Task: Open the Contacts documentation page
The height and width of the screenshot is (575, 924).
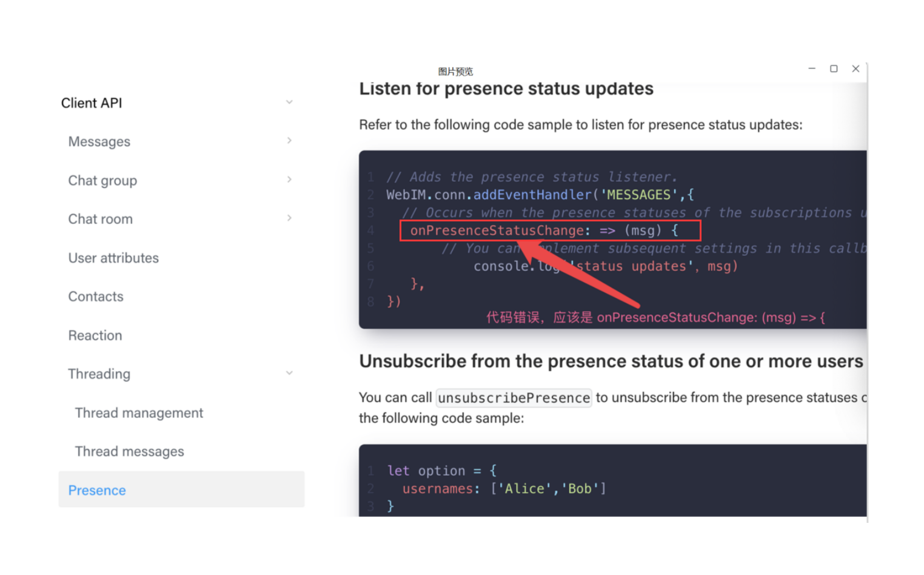Action: (95, 297)
